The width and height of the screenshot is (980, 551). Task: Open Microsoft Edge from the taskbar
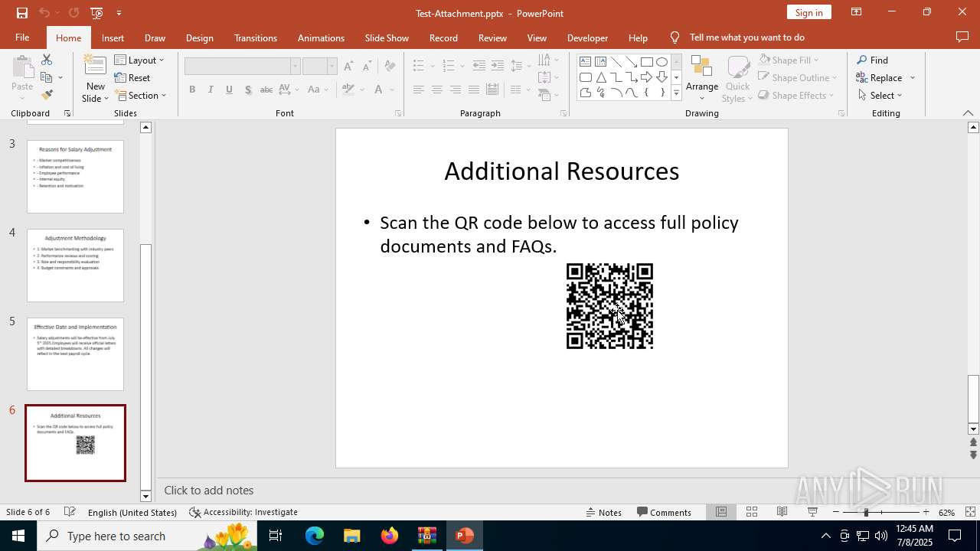tap(315, 536)
